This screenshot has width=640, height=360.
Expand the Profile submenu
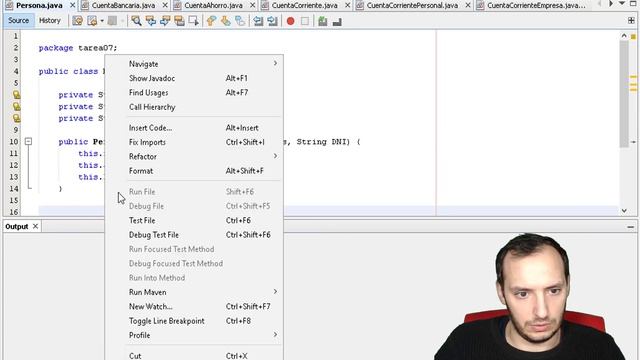click(x=194, y=335)
